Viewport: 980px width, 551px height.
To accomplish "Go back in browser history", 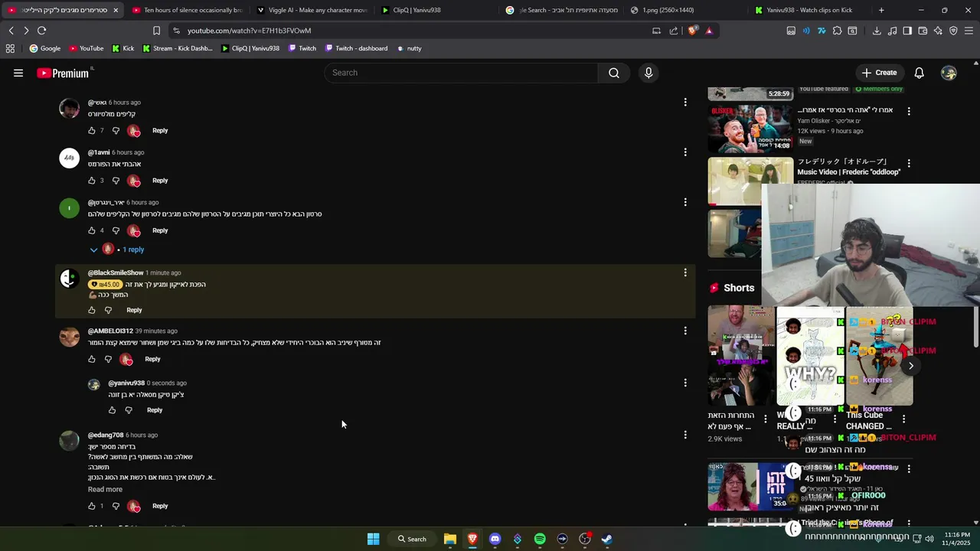I will 11,31.
